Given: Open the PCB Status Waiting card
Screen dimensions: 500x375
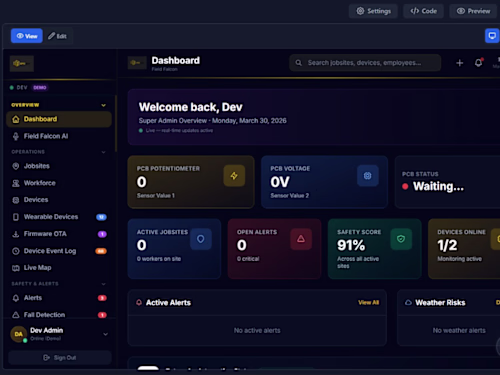Looking at the screenshot, I should pos(447,182).
